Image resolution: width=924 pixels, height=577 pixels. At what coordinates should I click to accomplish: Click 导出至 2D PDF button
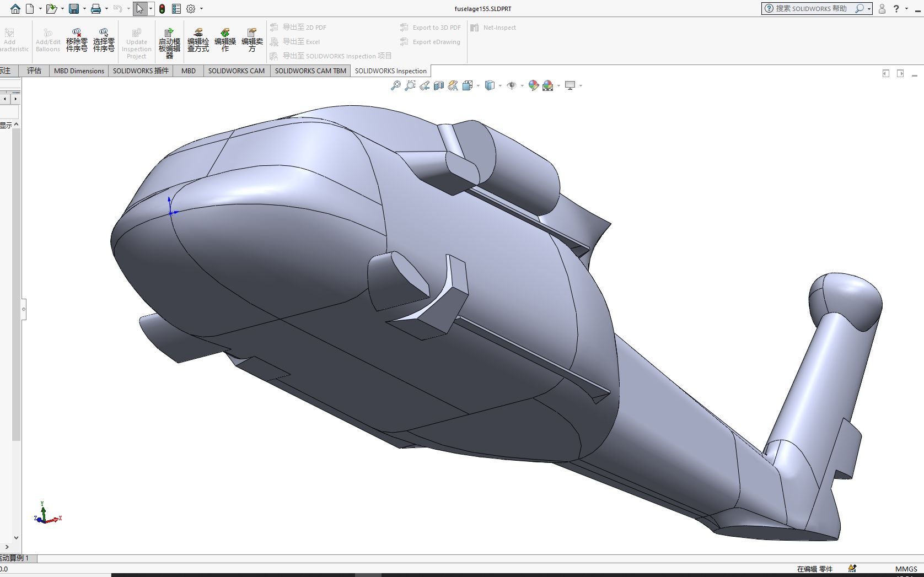point(298,27)
